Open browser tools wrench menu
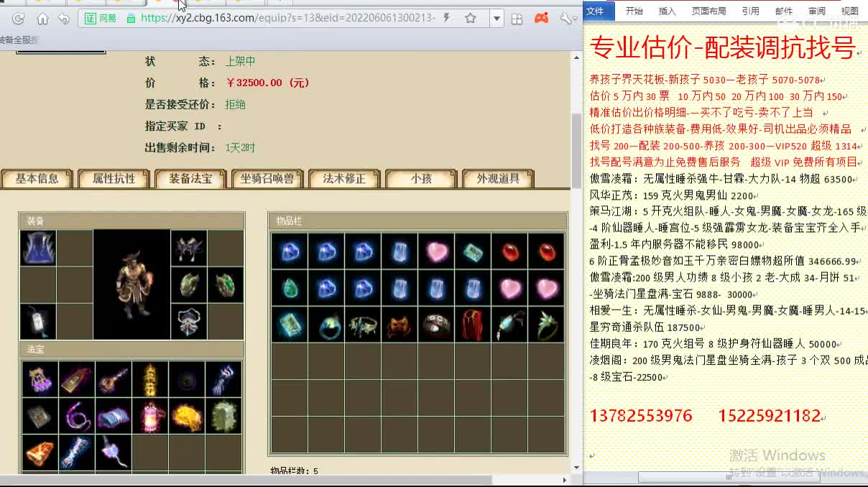 click(568, 18)
